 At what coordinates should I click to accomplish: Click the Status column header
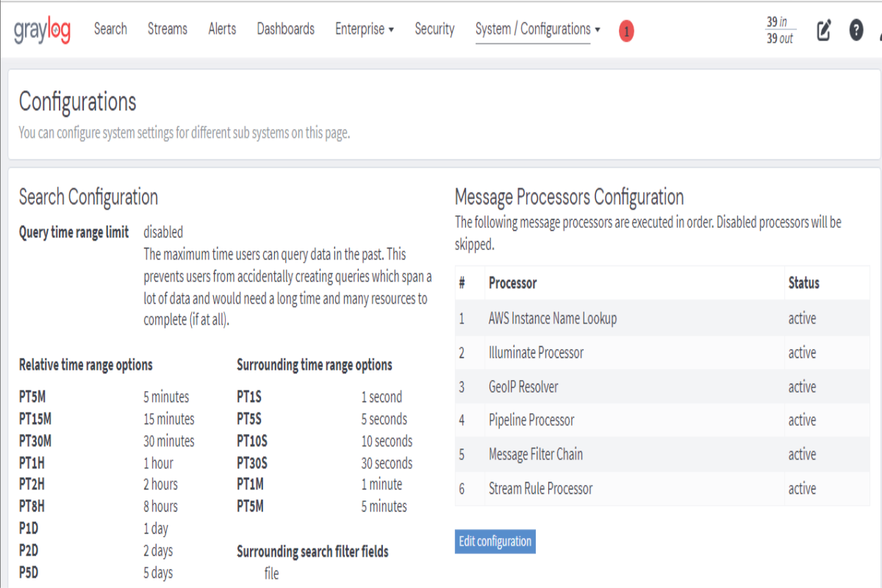click(x=803, y=283)
